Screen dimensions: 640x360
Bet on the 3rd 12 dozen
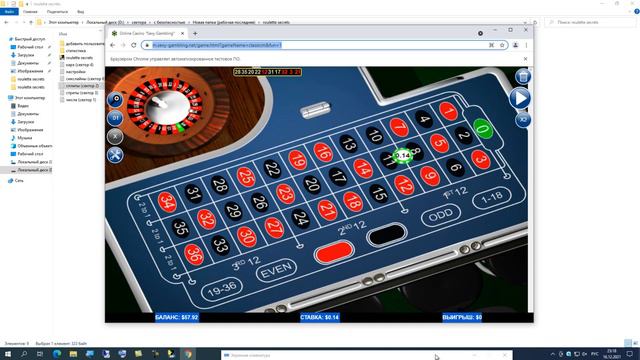pyautogui.click(x=246, y=264)
